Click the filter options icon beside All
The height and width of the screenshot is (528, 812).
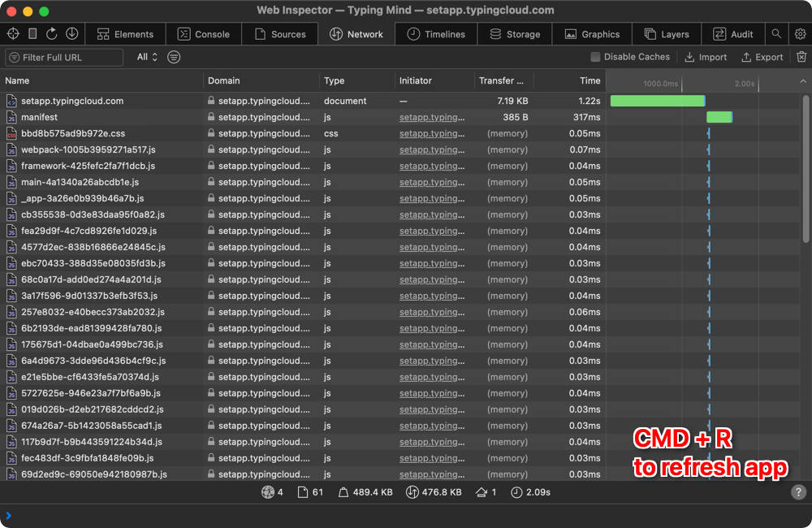(x=174, y=57)
